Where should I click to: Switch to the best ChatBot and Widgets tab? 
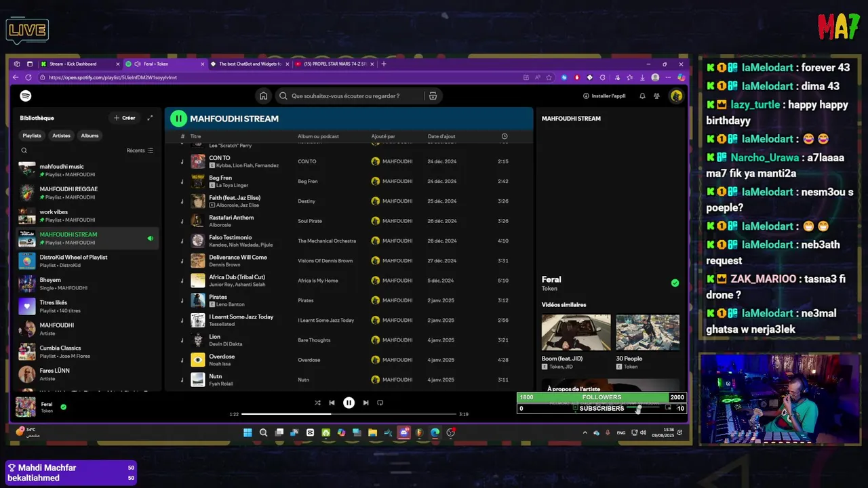click(249, 64)
